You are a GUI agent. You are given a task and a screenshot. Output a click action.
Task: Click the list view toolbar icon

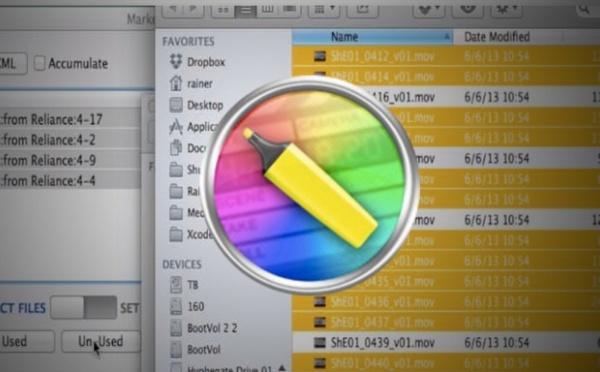(245, 11)
